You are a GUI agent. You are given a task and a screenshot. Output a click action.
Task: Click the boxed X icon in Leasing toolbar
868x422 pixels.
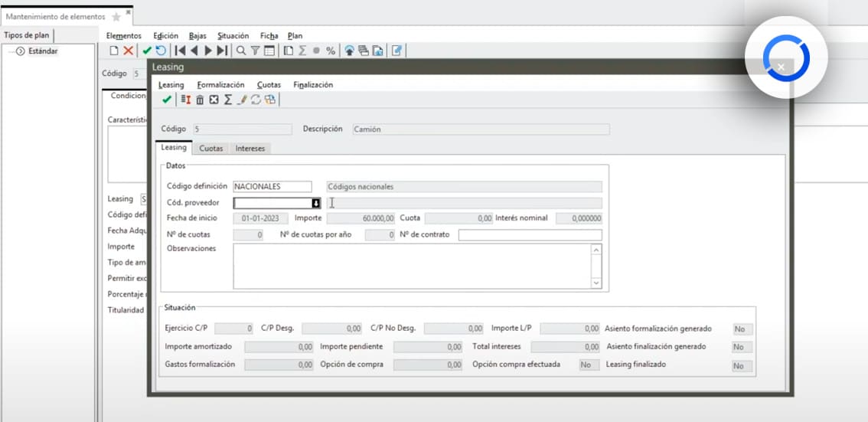214,100
